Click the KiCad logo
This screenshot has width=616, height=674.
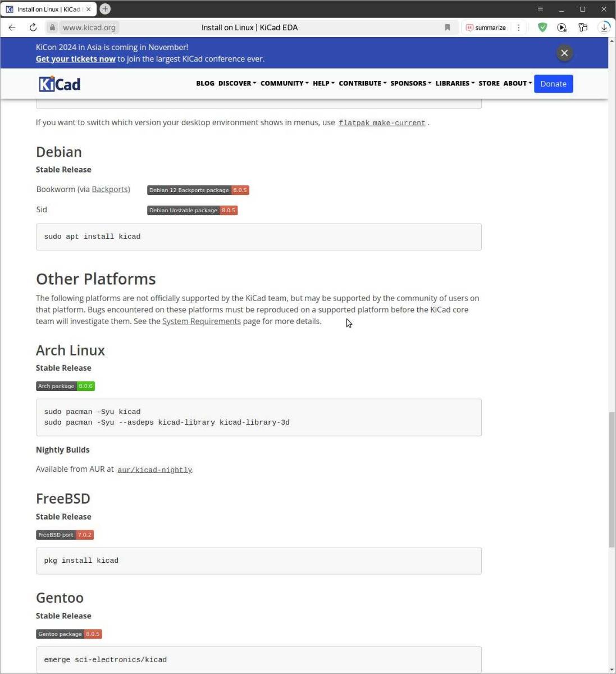(x=60, y=84)
